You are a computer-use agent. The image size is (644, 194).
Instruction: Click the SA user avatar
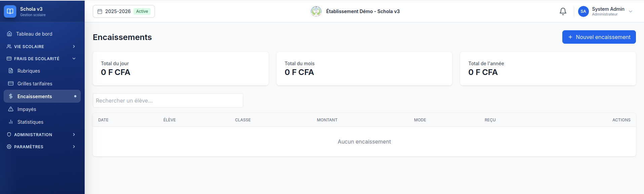[x=583, y=11]
